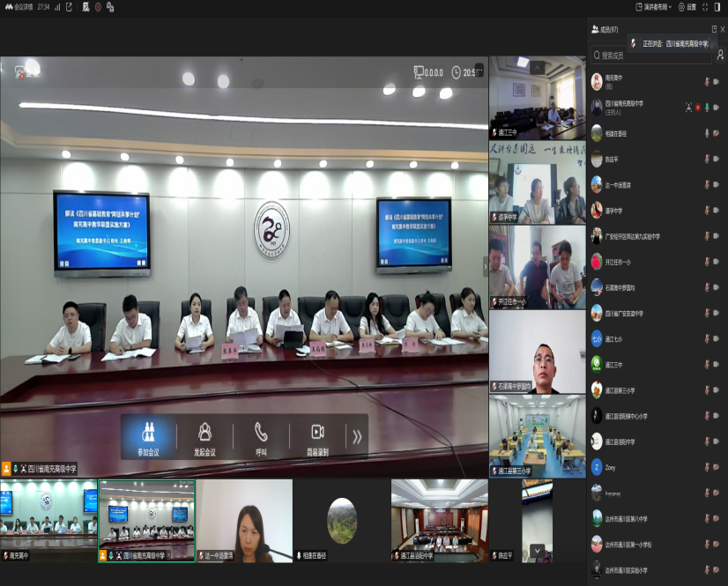The height and width of the screenshot is (586, 728).
Task: Click the network signal strength icon
Action: (x=57, y=7)
